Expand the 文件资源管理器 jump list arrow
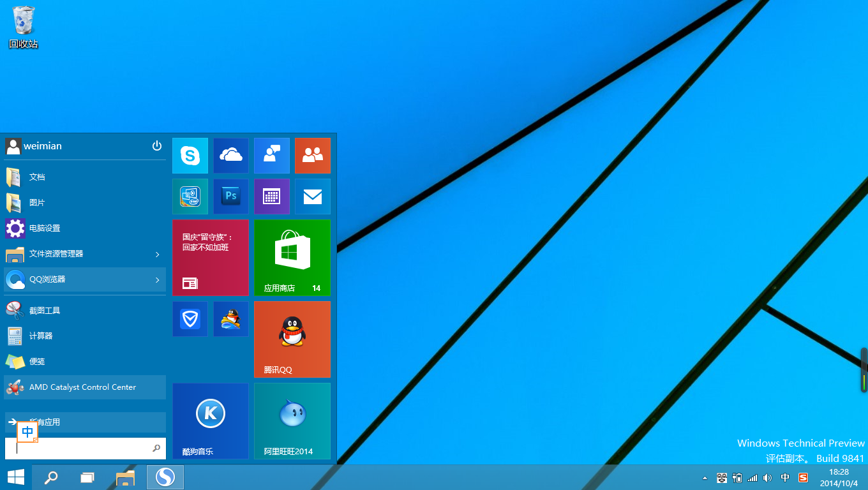Image resolution: width=868 pixels, height=490 pixels. pos(158,254)
